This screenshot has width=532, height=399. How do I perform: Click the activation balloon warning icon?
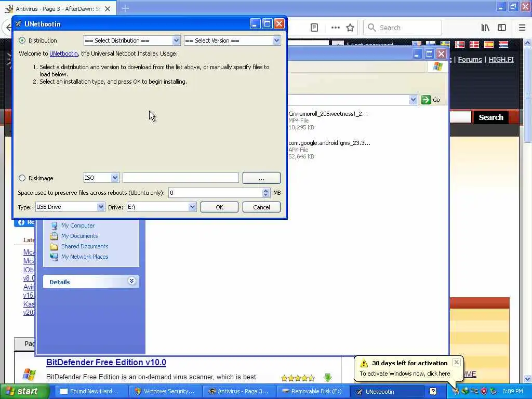[364, 363]
